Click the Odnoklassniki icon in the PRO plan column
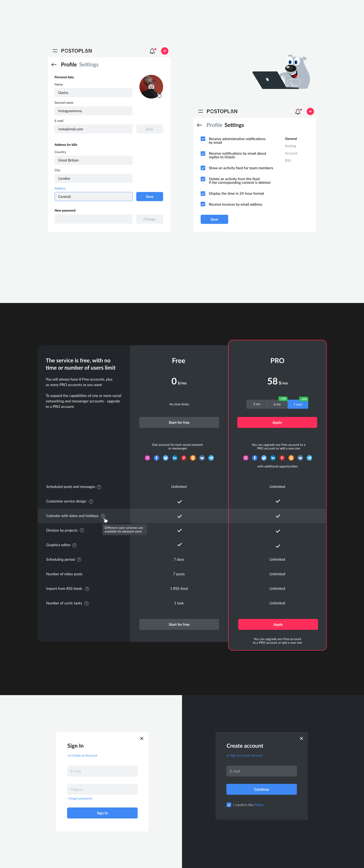Image resolution: width=364 pixels, height=868 pixels. pyautogui.click(x=291, y=458)
